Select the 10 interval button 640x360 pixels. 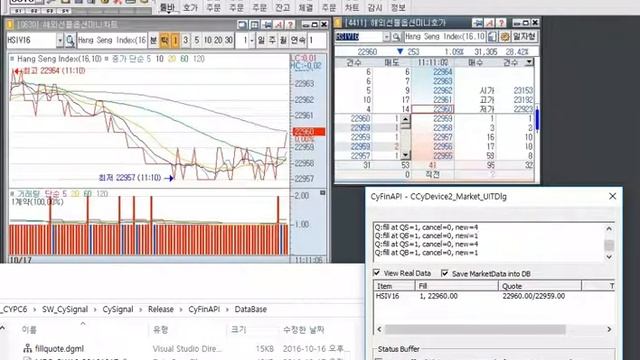coord(207,40)
